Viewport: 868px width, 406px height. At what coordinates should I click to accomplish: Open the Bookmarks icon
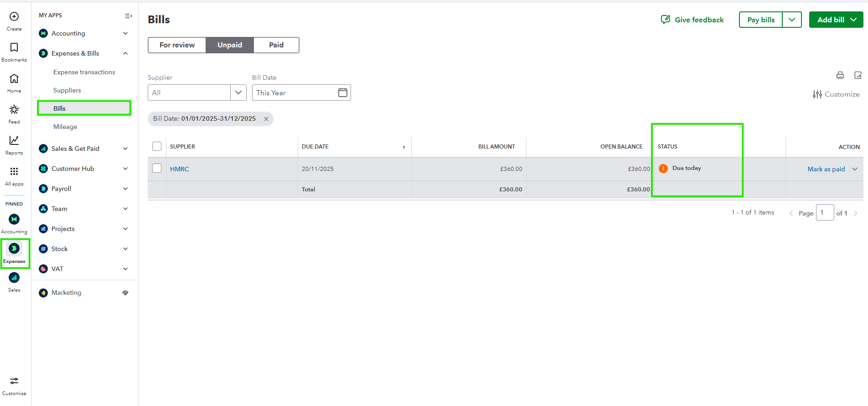click(14, 47)
